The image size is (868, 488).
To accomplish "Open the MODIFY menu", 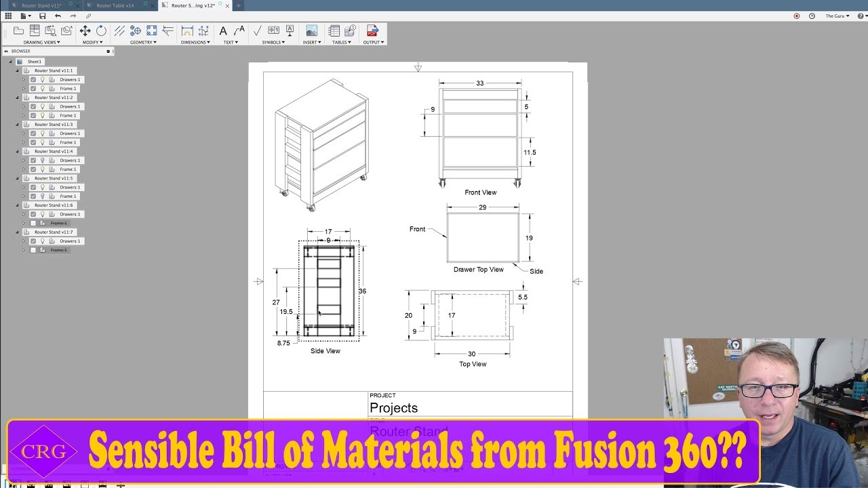I will 91,42.
